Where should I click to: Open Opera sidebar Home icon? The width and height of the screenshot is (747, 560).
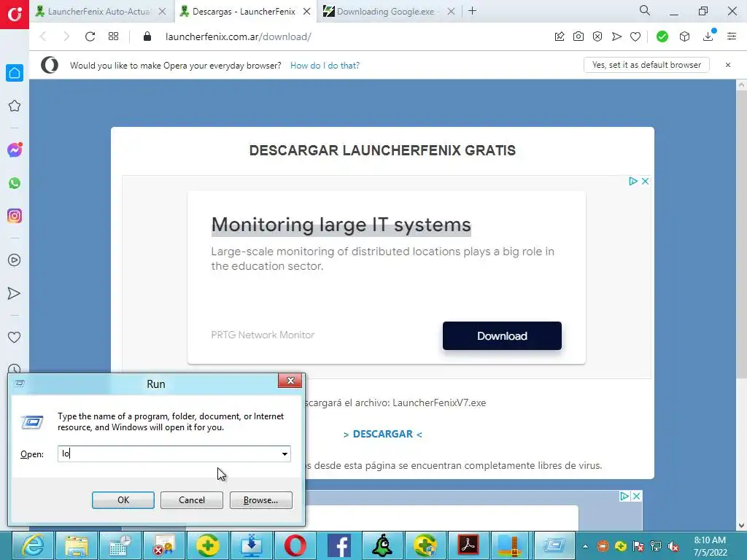[x=15, y=73]
